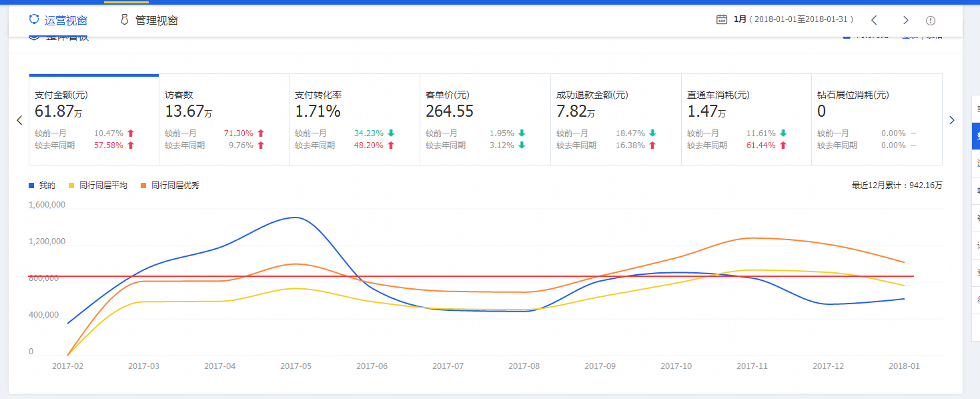Click the green down arrow beside 1.95%
The image size is (980, 399).
coord(522,133)
